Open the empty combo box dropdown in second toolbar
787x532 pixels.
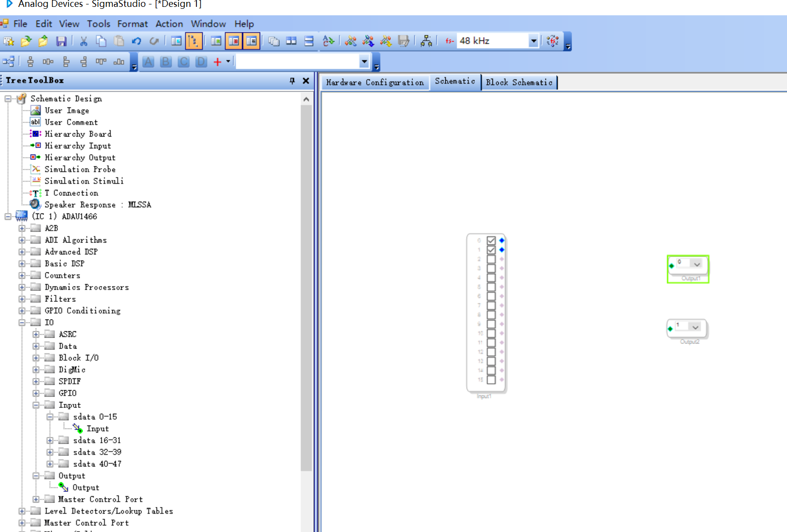(364, 62)
